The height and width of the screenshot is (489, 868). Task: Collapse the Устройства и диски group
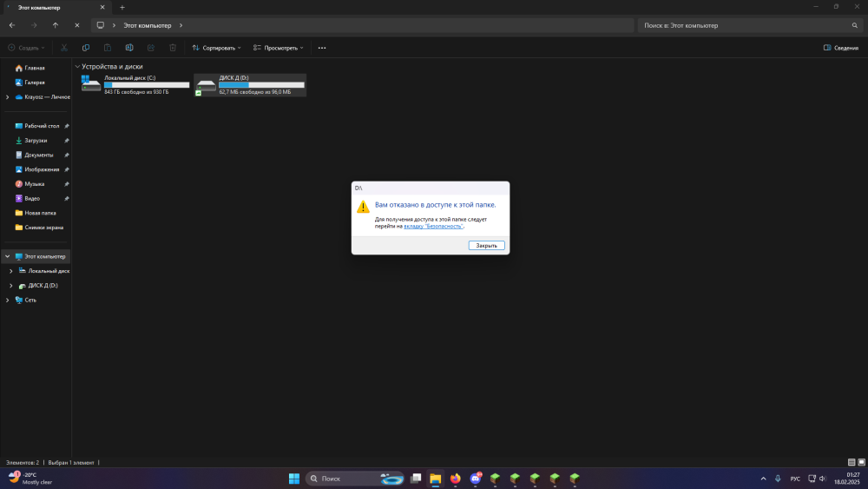77,67
